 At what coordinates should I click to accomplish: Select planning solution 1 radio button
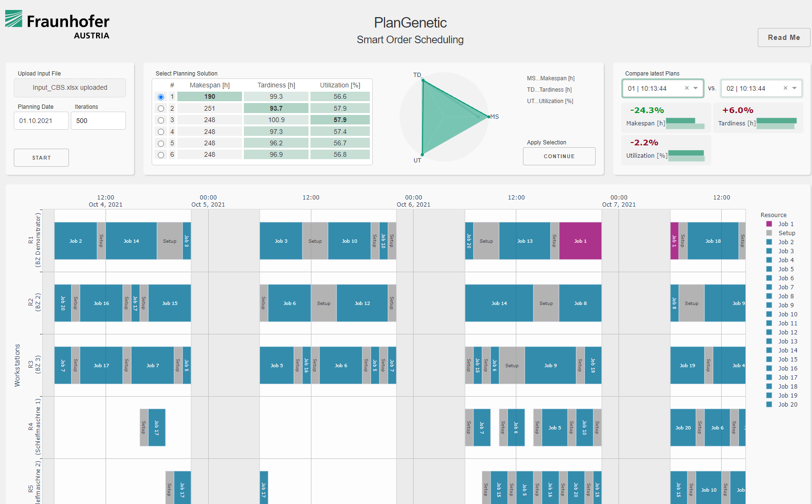[161, 97]
